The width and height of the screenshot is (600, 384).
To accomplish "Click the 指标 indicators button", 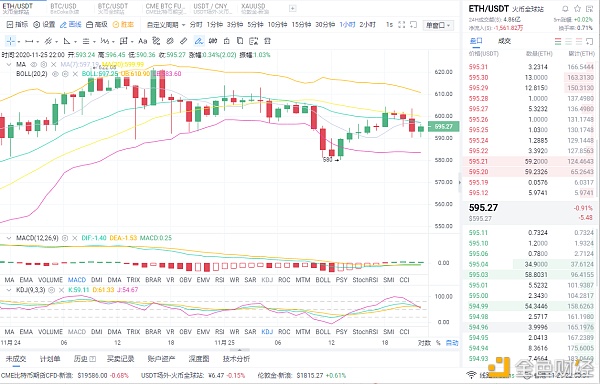I will [x=18, y=24].
